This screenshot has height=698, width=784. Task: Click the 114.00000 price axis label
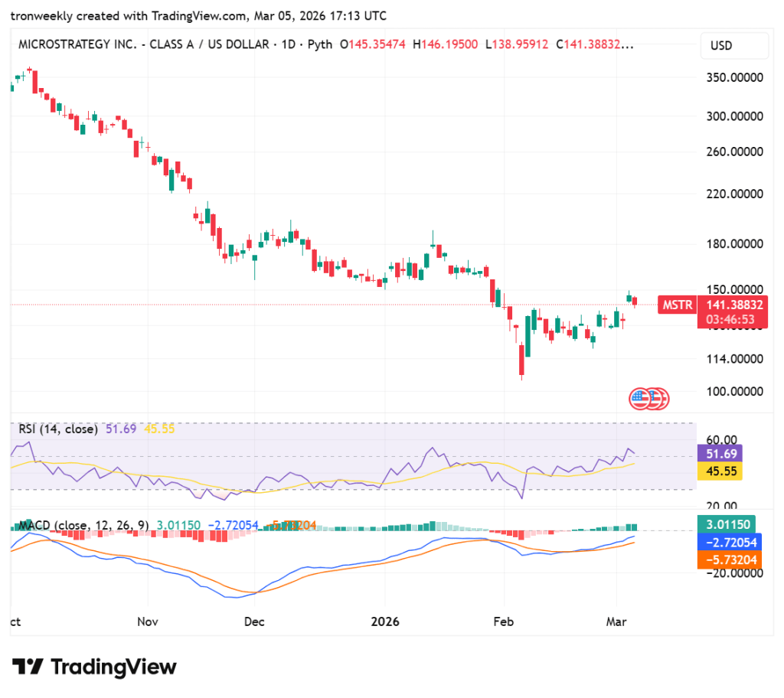pos(734,359)
